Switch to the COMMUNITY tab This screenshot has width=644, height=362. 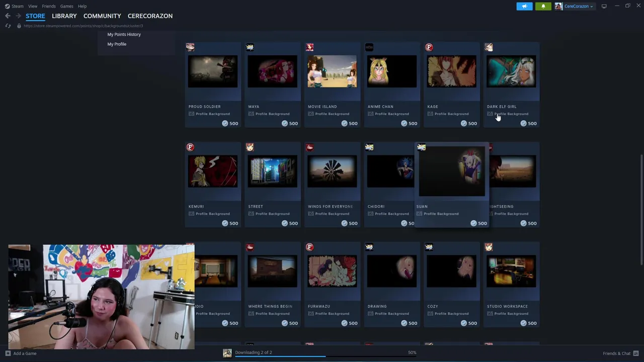point(102,16)
